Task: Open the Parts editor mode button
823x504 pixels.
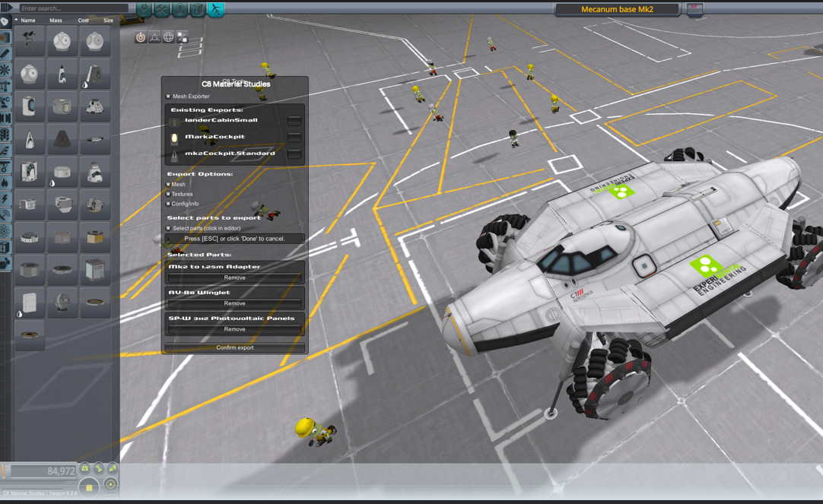Action: pyautogui.click(x=144, y=9)
